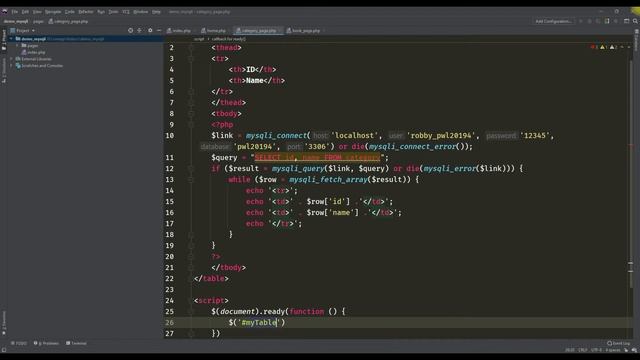Click the SELECT query string on line 11
Viewport: 640px width, 360px height.
(x=317, y=158)
